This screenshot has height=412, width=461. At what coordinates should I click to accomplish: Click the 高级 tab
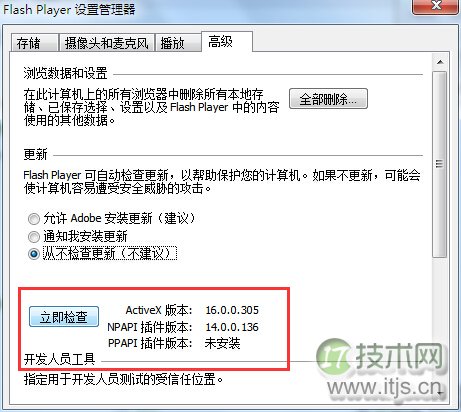click(x=227, y=42)
